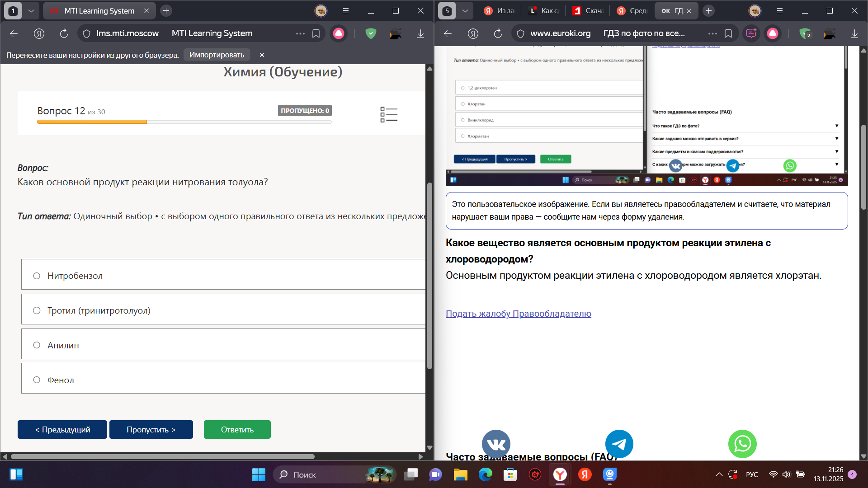Open the РУС language switcher
868x488 pixels.
click(752, 474)
